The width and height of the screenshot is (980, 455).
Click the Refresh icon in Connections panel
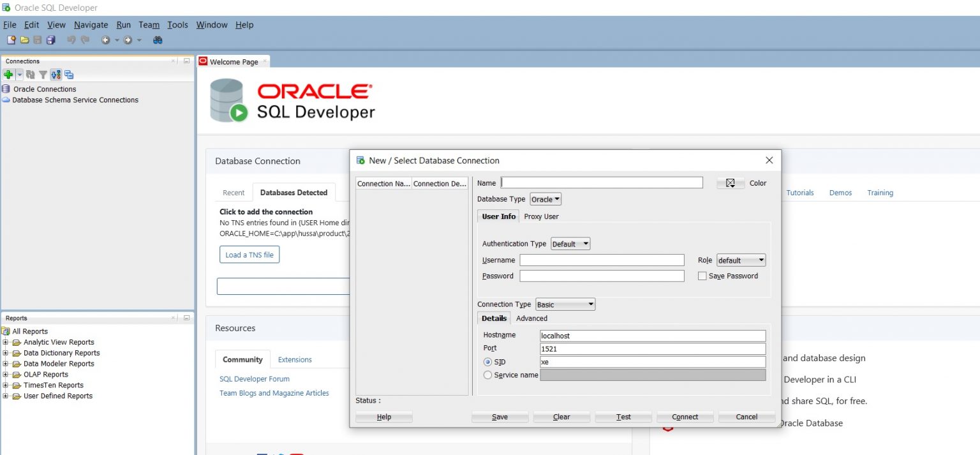pyautogui.click(x=30, y=75)
